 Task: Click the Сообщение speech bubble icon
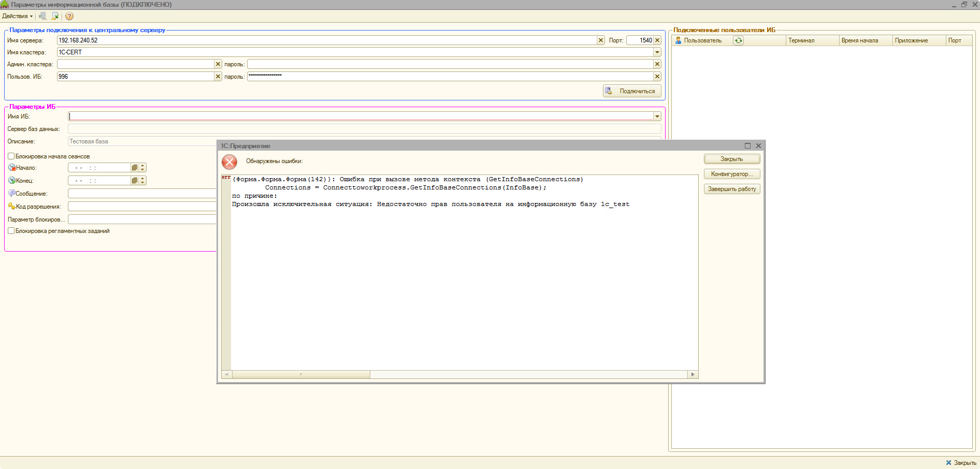coord(12,193)
